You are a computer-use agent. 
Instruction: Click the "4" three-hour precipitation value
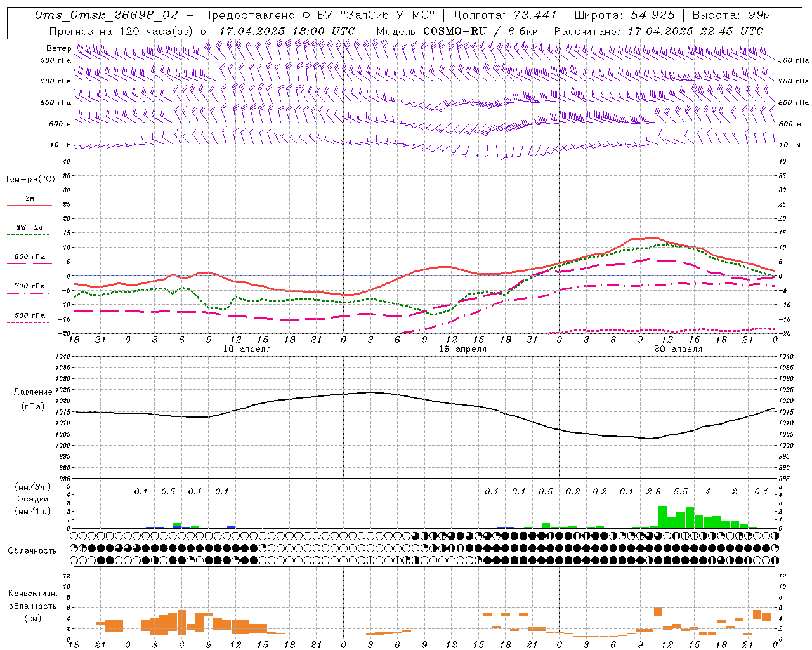coord(707,491)
